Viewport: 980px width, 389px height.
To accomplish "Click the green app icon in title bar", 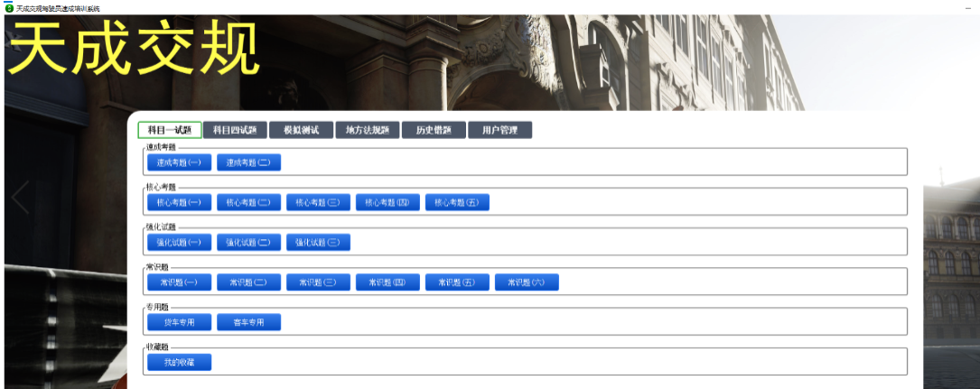I will pos(9,8).
